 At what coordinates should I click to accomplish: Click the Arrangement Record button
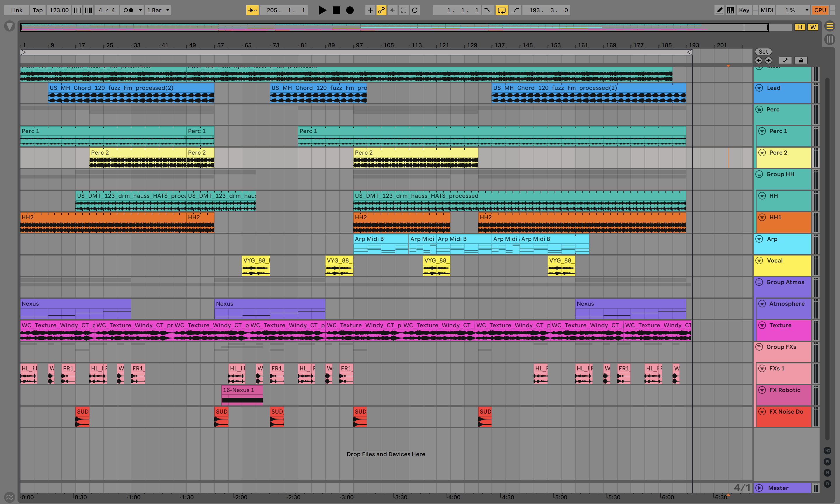350,10
